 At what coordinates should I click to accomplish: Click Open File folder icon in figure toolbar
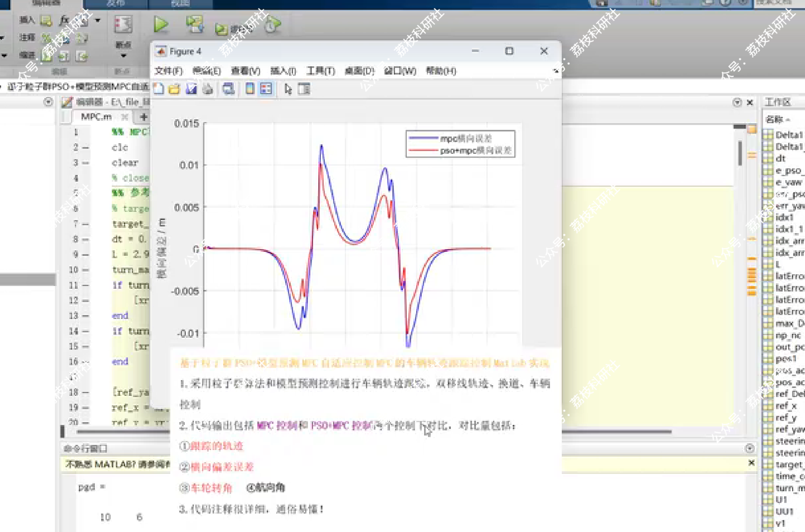(174, 89)
